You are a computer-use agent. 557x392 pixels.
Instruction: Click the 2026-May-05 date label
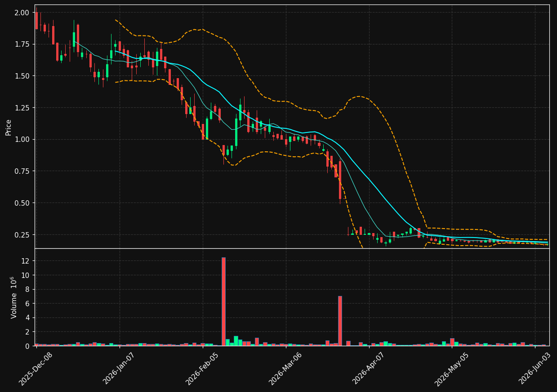point(451,369)
